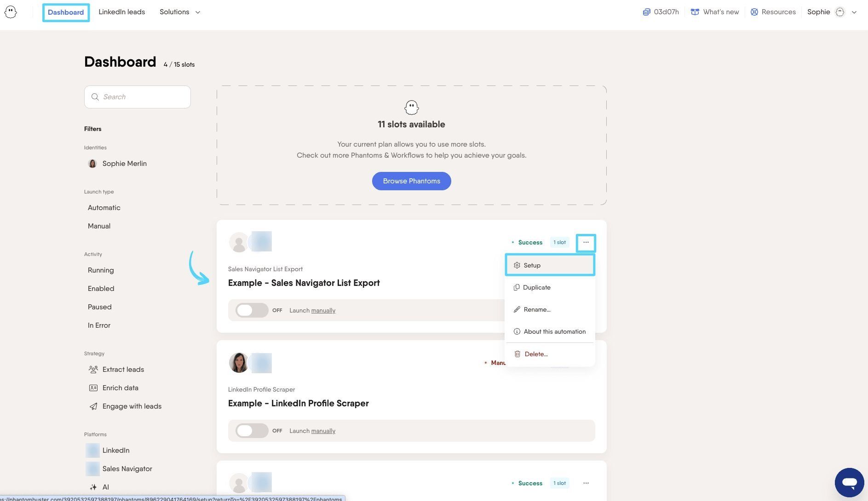Choose Setup from the context menu
This screenshot has width=868, height=501.
click(x=550, y=265)
